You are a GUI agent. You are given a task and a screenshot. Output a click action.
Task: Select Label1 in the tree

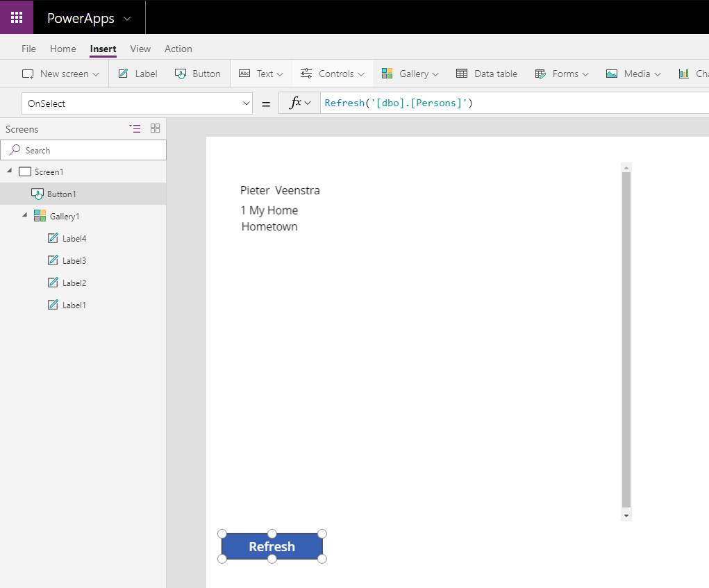[x=74, y=305]
